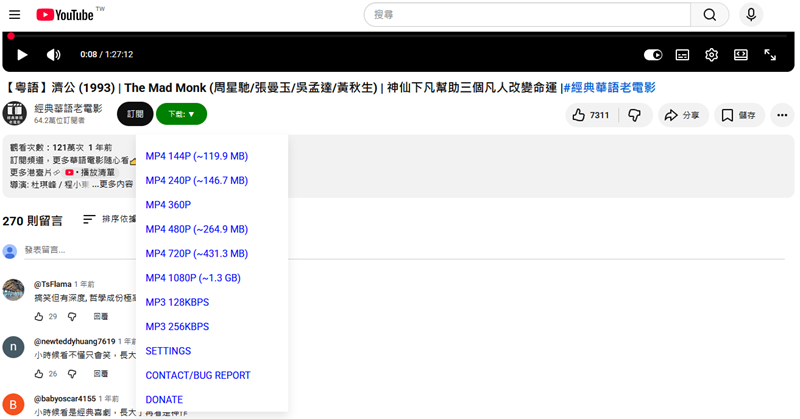Open @TsFlama's profile avatar
Screen dimensions: 800x419
(x=13, y=290)
